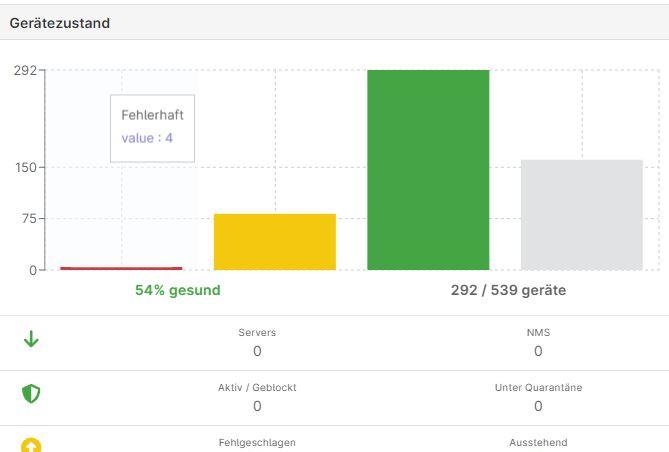The height and width of the screenshot is (452, 669).
Task: Open the Aktiv / Geblockt count
Action: coord(257,406)
